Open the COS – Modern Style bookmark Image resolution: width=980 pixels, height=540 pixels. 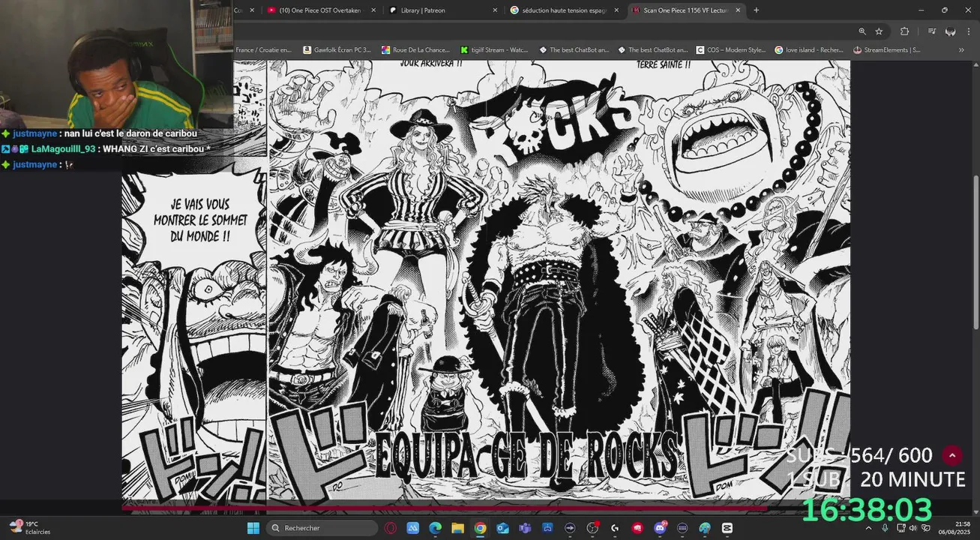click(731, 50)
